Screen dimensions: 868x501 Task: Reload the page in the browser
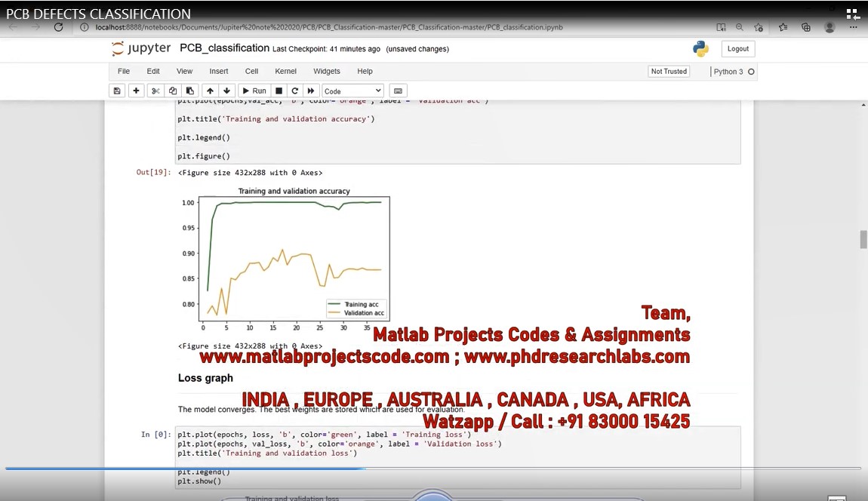click(58, 27)
